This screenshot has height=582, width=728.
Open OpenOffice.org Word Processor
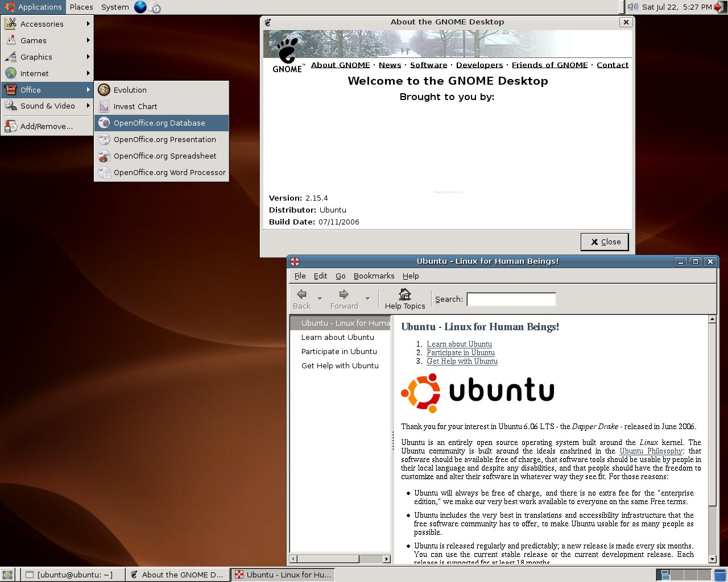(162, 172)
